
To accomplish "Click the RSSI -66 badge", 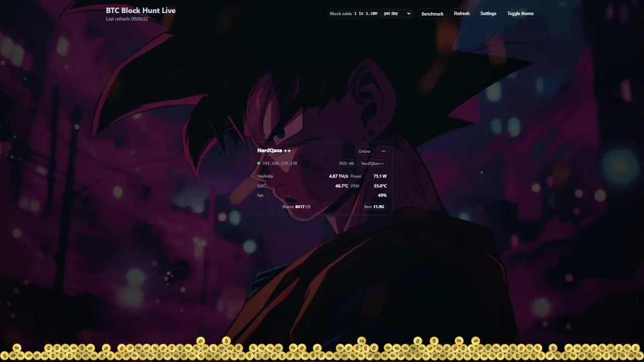I will [347, 163].
